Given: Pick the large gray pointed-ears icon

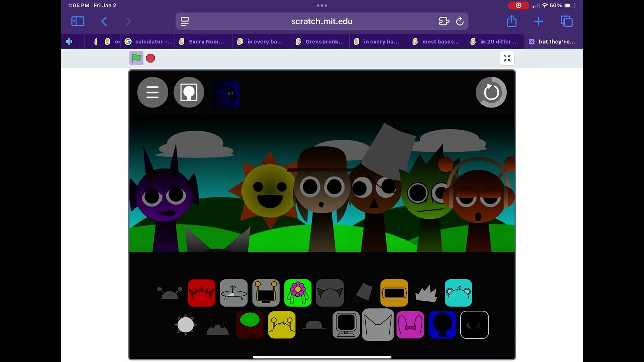Looking at the screenshot, I should (378, 325).
